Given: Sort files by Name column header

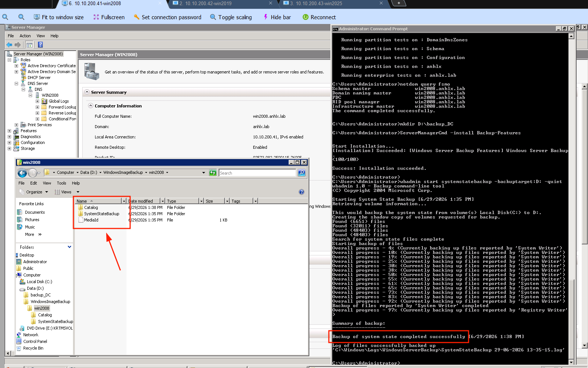Looking at the screenshot, I should tap(98, 201).
